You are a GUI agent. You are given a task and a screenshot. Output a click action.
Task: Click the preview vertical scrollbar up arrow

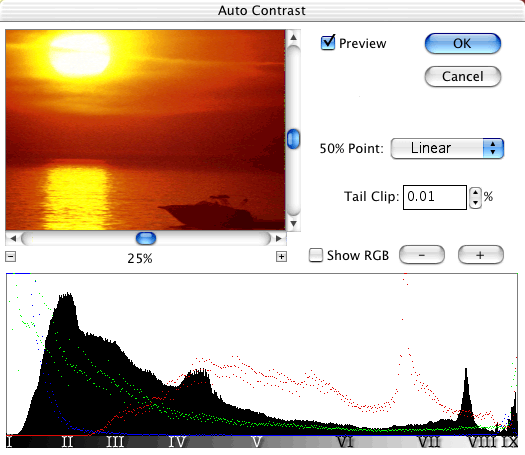[x=294, y=37]
